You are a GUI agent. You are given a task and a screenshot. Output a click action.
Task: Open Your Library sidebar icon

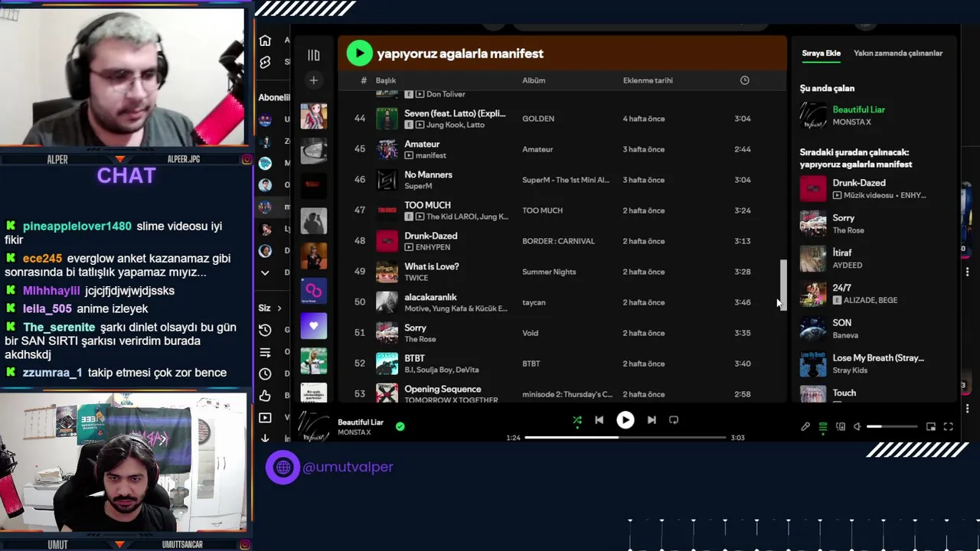[313, 55]
